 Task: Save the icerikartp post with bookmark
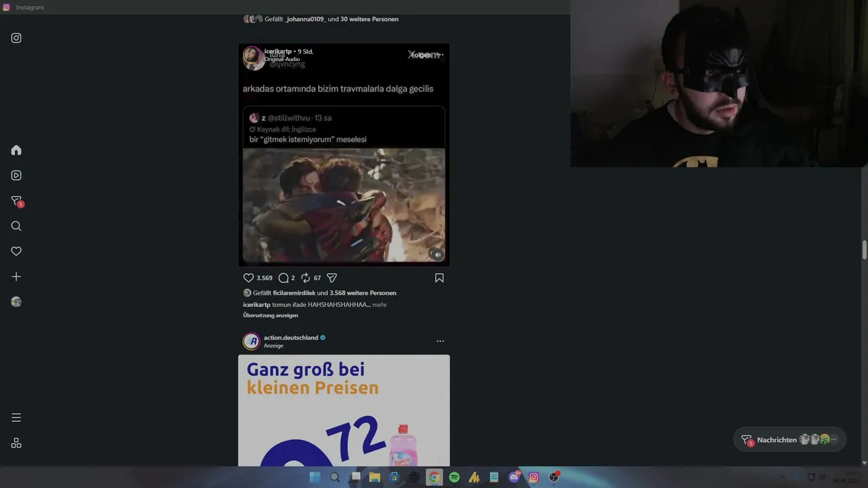pos(439,278)
